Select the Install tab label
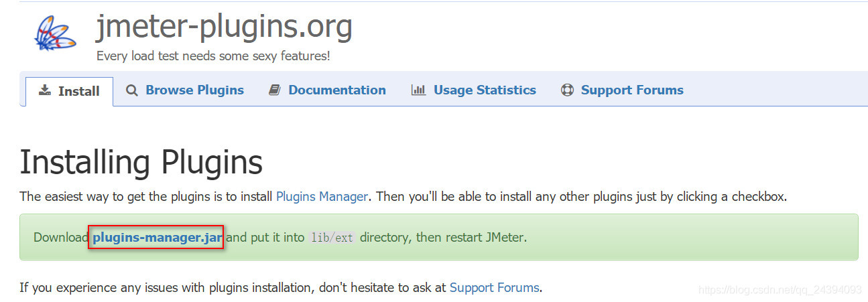The width and height of the screenshot is (868, 302). click(79, 91)
